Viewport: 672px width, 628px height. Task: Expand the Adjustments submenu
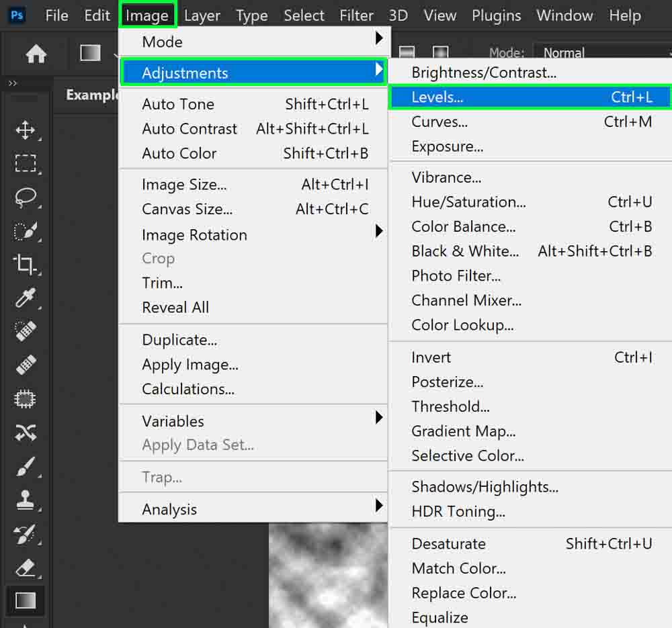tap(254, 73)
